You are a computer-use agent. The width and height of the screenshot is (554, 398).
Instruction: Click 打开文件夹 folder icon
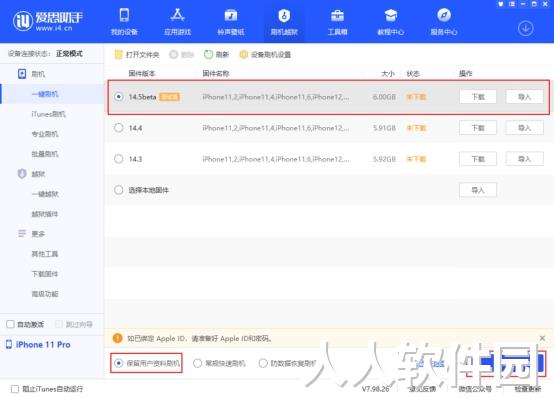tap(118, 54)
